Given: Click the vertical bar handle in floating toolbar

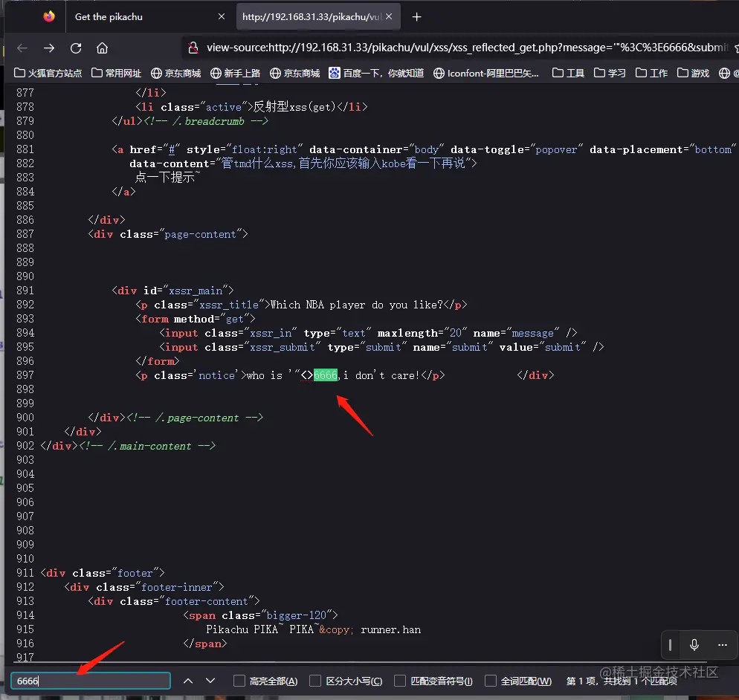Looking at the screenshot, I should pyautogui.click(x=670, y=645).
